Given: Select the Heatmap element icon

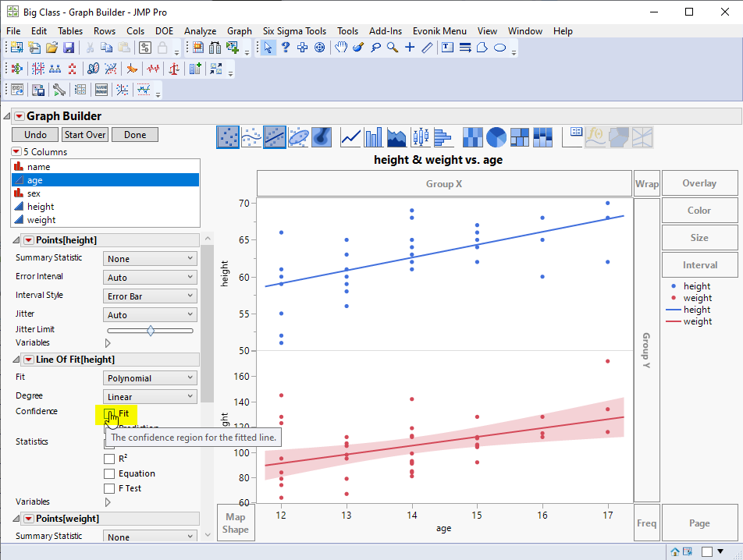Looking at the screenshot, I should click(472, 136).
